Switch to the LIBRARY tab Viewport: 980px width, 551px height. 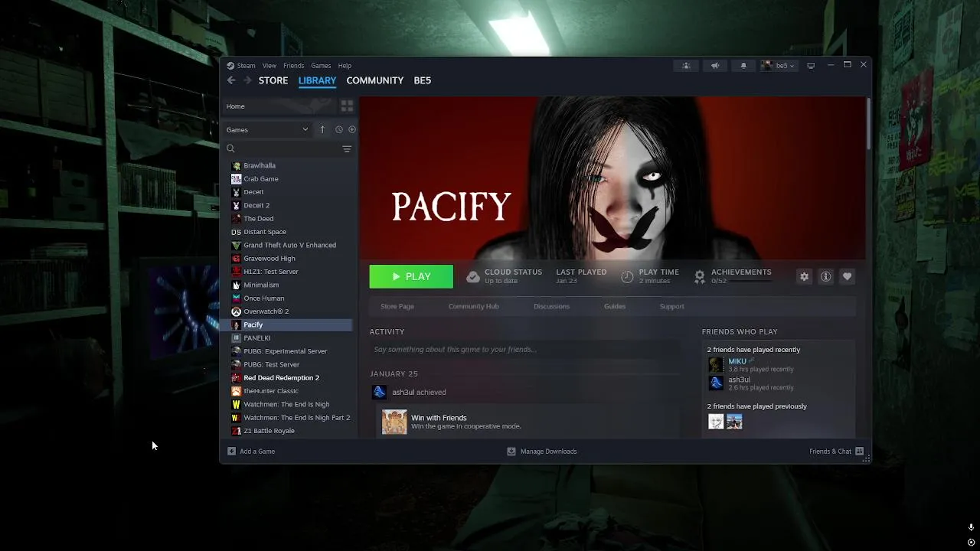[x=317, y=80]
